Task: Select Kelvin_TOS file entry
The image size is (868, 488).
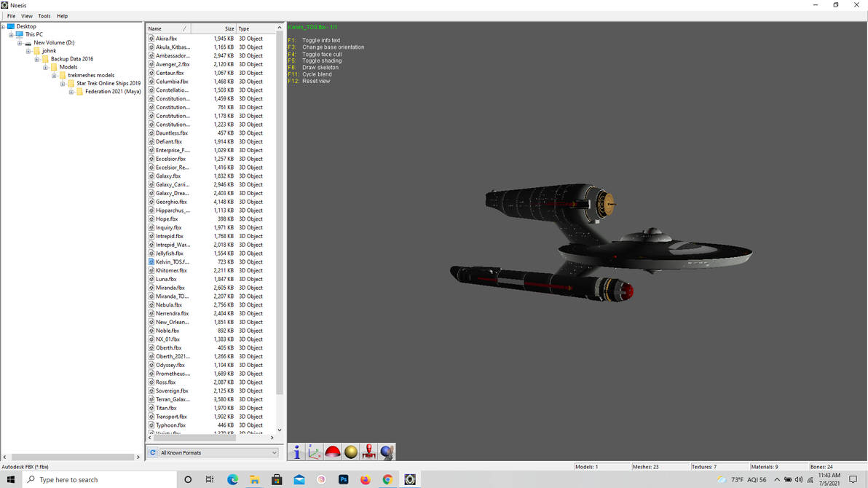Action: pyautogui.click(x=172, y=262)
